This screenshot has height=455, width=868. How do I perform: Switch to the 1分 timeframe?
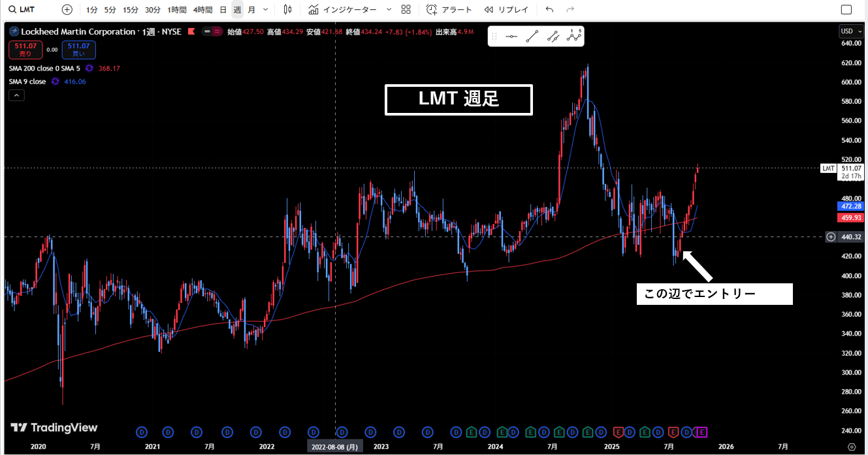coord(92,10)
